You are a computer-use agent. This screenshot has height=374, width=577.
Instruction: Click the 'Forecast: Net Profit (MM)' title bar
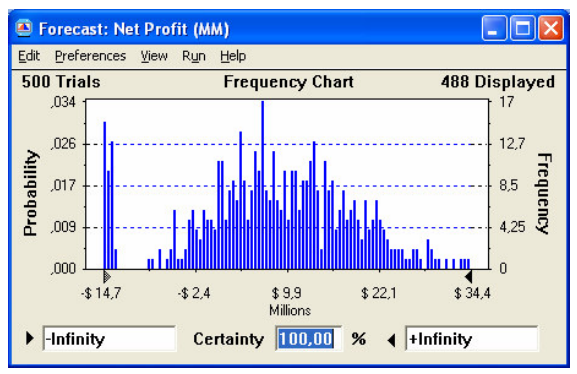[134, 29]
